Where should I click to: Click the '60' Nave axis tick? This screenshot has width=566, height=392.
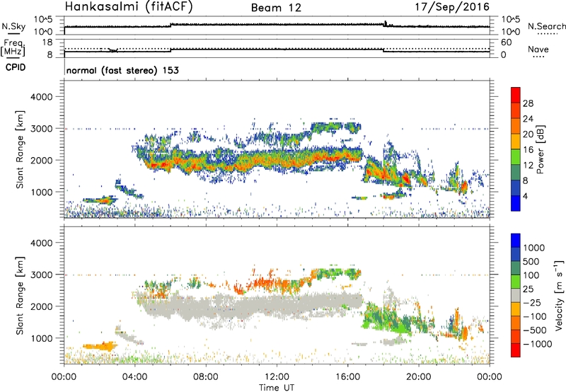tap(506, 42)
